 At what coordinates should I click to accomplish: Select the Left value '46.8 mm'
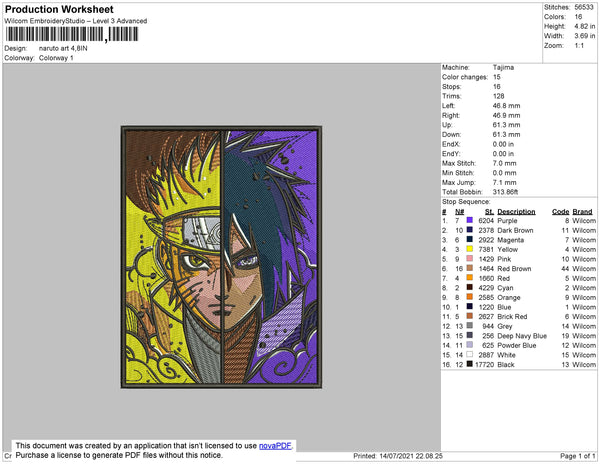click(506, 106)
